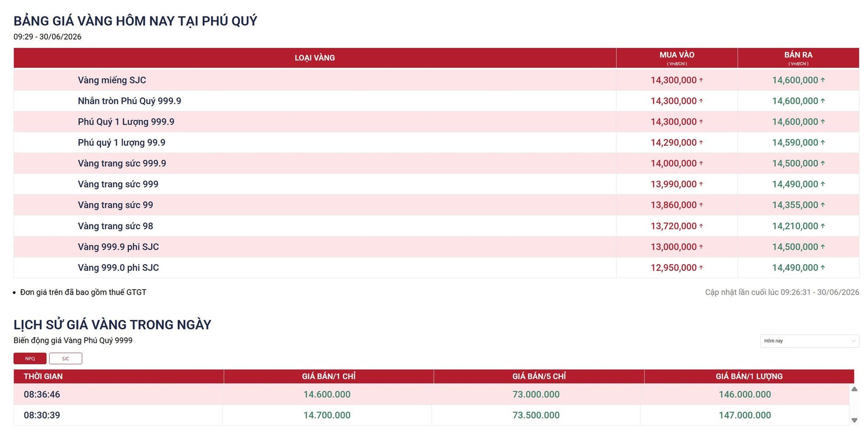Click the dropdown chevron in Hôm nay selector
The width and height of the screenshot is (868, 432).
(x=853, y=341)
